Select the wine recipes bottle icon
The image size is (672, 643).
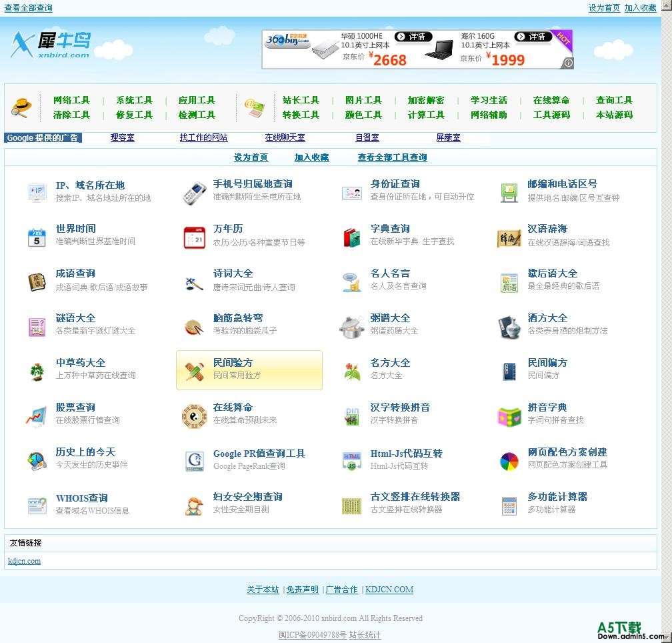click(x=509, y=327)
